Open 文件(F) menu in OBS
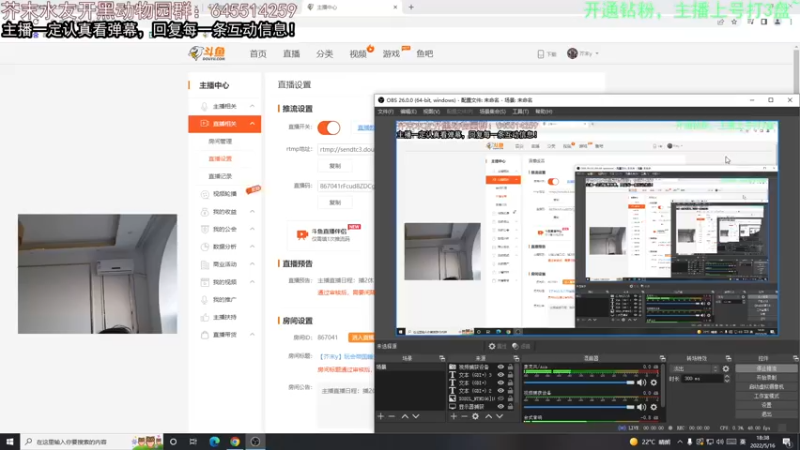Screen dimensions: 800x450 (385, 112)
